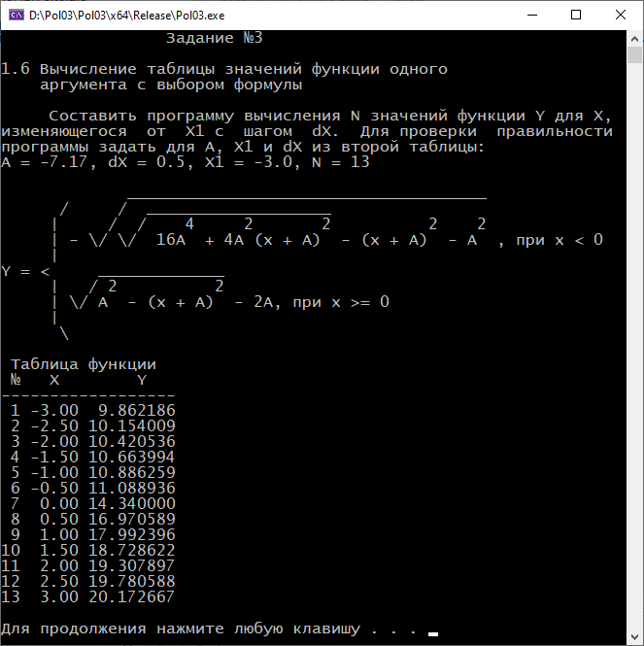This screenshot has width=644, height=646.
Task: Minimize the Pol03.exe console window
Action: (531, 15)
